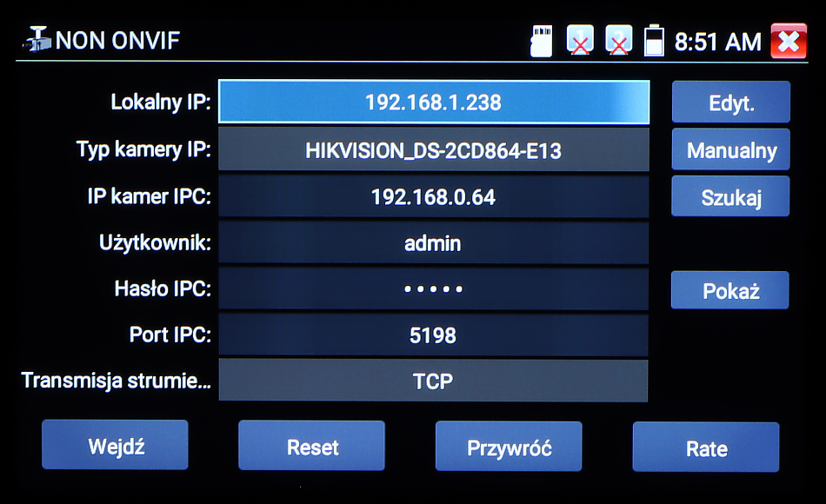
Task: Tap the SD card status icon
Action: 542,41
